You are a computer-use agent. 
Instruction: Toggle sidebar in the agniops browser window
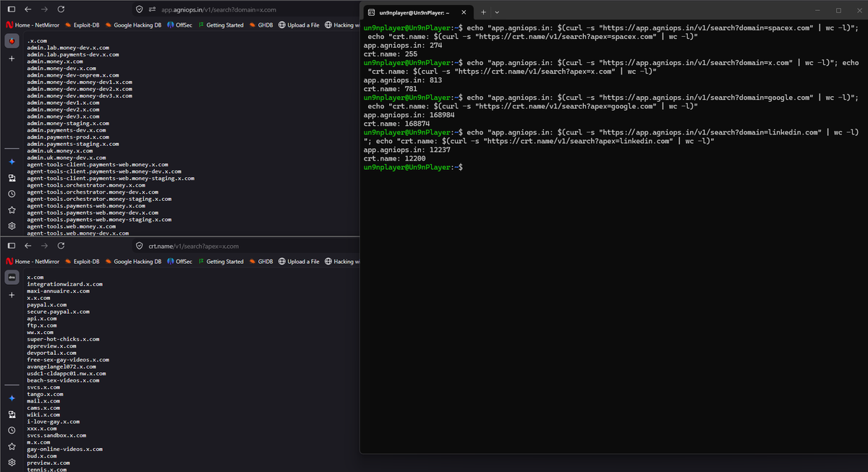[x=12, y=9]
